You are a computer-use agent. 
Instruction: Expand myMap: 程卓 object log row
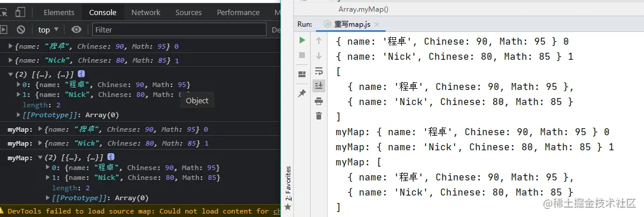[x=40, y=129]
